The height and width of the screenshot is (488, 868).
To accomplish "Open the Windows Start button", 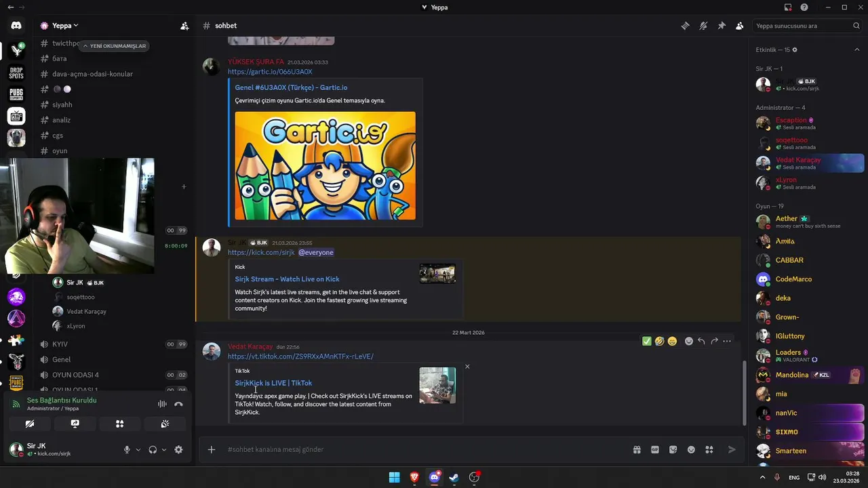I will point(394,477).
